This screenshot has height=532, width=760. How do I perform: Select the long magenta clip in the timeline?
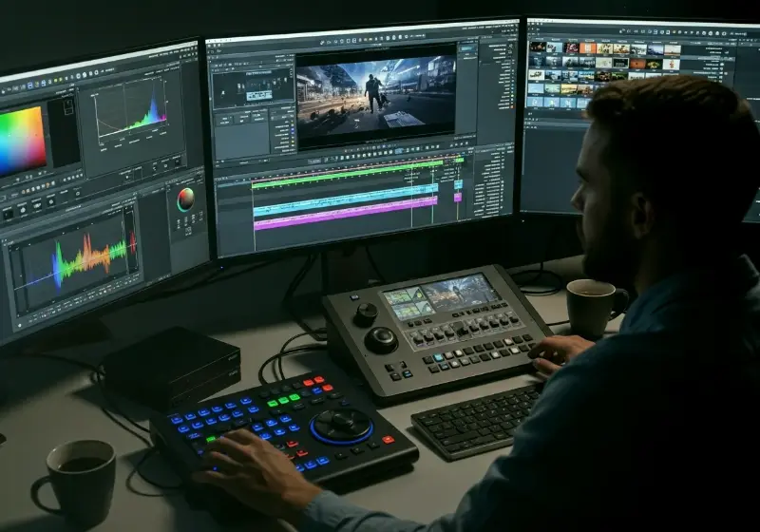pos(346,212)
